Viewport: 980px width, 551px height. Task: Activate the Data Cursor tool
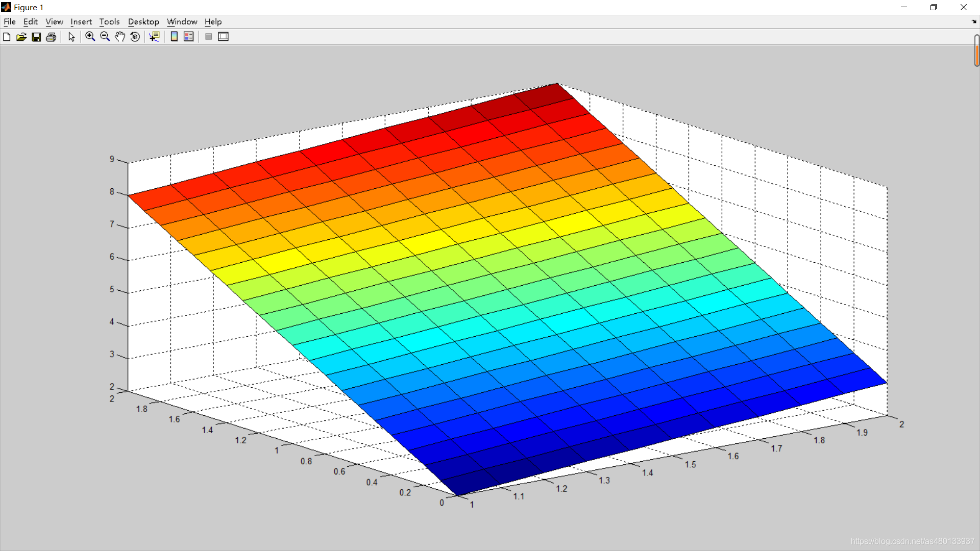point(154,37)
